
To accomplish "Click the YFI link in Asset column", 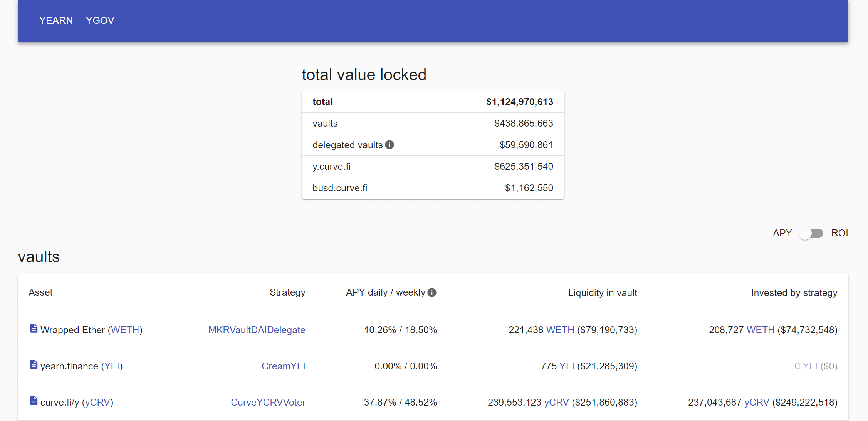I will [x=112, y=366].
